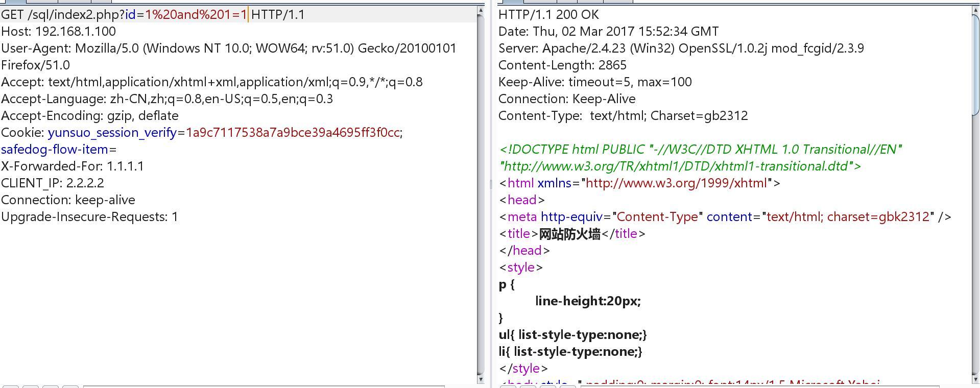Click the li{ list-style-type:none;} line
Image resolution: width=980 pixels, height=388 pixels.
pos(571,351)
